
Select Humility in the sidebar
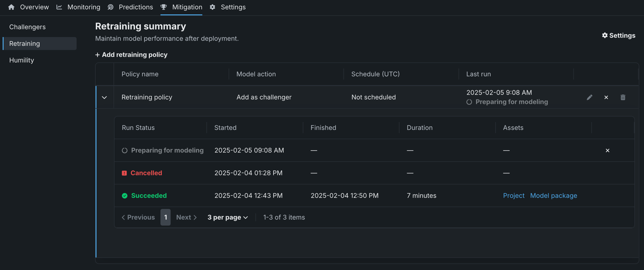point(22,60)
